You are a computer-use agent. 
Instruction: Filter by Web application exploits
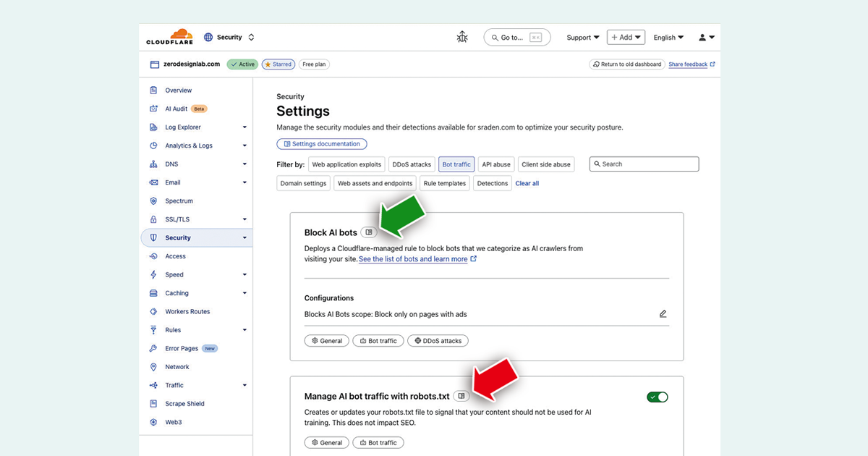(346, 164)
